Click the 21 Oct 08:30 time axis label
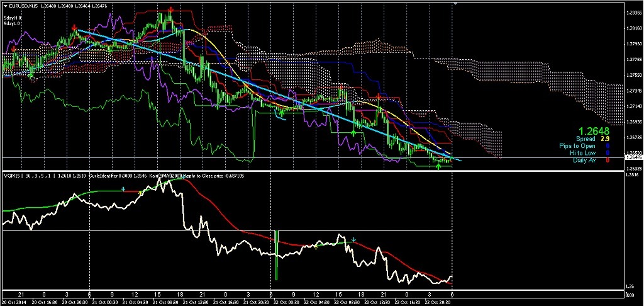Viewport: 644px width, 306px height. (165, 302)
